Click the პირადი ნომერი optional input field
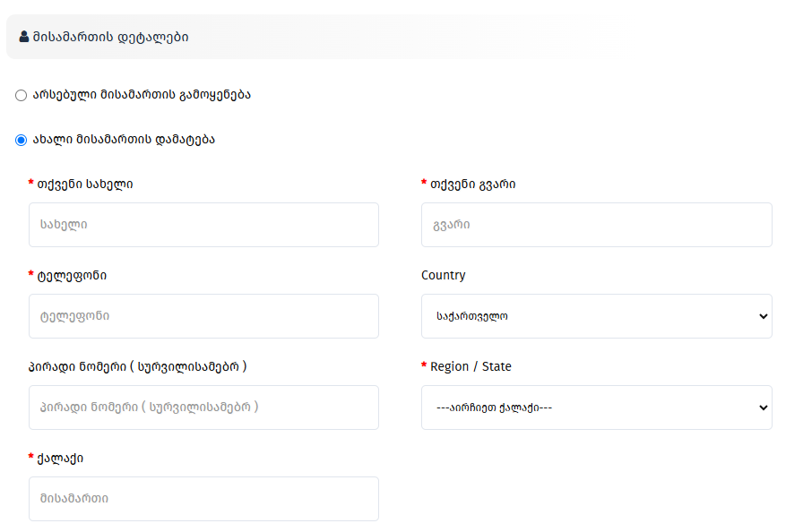The height and width of the screenshot is (532, 803). point(203,408)
